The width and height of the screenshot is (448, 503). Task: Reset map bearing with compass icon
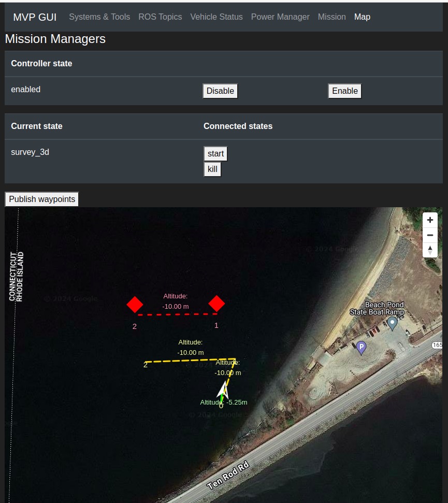click(430, 250)
